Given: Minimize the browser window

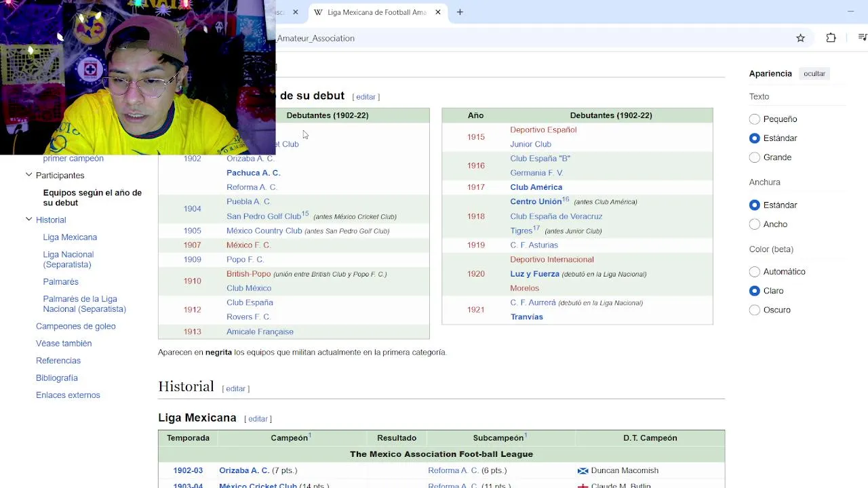Looking at the screenshot, I should (850, 12).
